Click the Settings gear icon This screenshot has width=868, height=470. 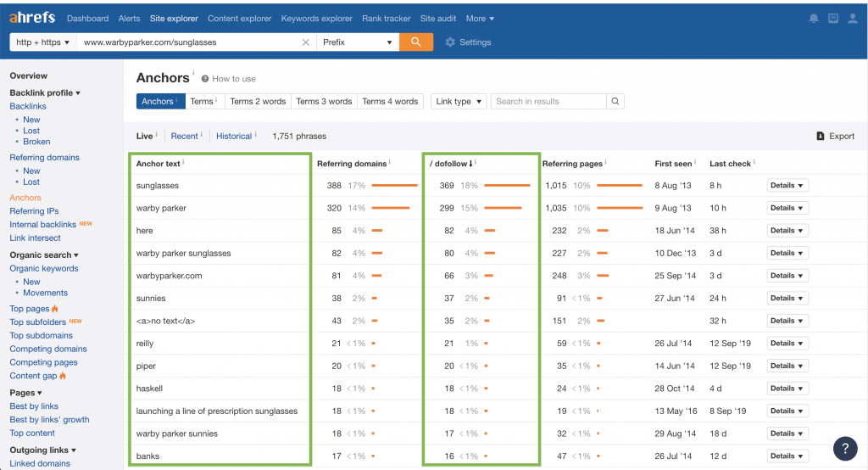[450, 42]
